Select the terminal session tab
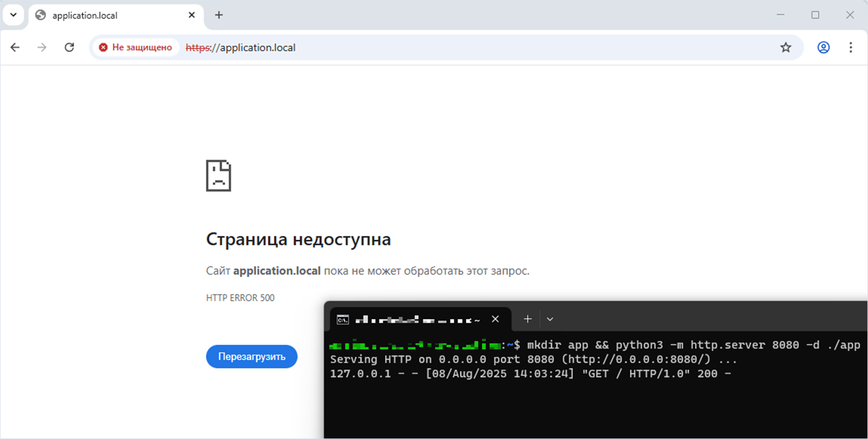Viewport: 868px width, 439px height. click(x=414, y=319)
